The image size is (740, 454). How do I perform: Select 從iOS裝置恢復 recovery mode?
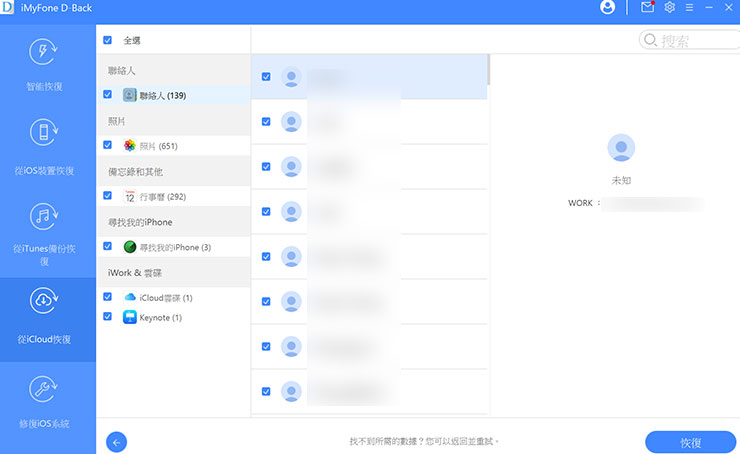coord(44,147)
